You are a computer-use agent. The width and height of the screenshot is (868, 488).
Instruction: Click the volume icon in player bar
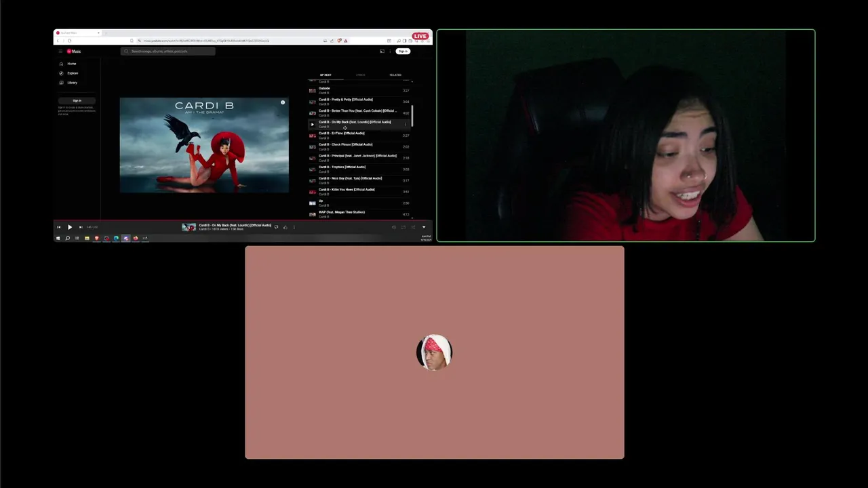pyautogui.click(x=394, y=227)
